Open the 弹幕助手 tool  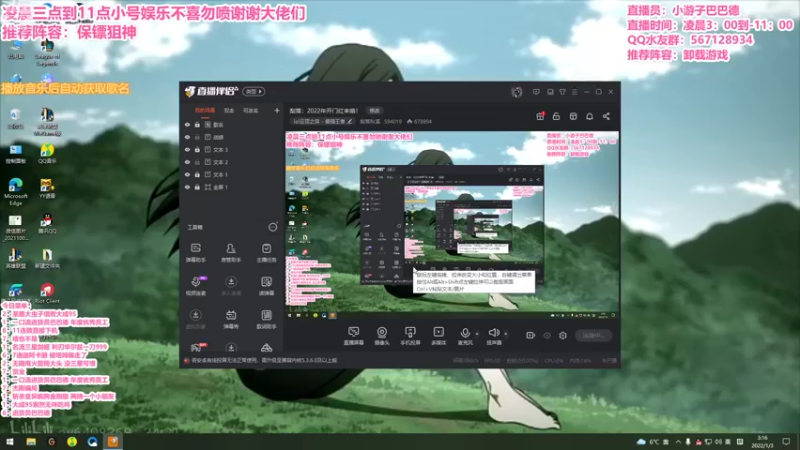point(195,253)
